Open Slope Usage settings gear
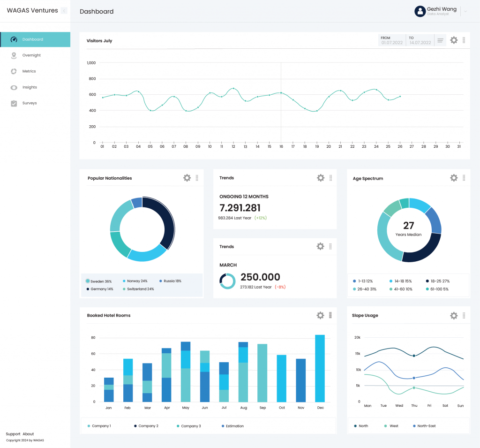This screenshot has height=448, width=480. 454,316
